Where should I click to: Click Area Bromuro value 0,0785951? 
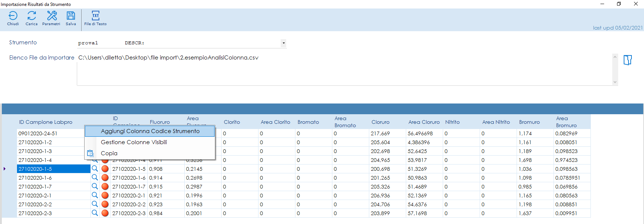point(572,178)
